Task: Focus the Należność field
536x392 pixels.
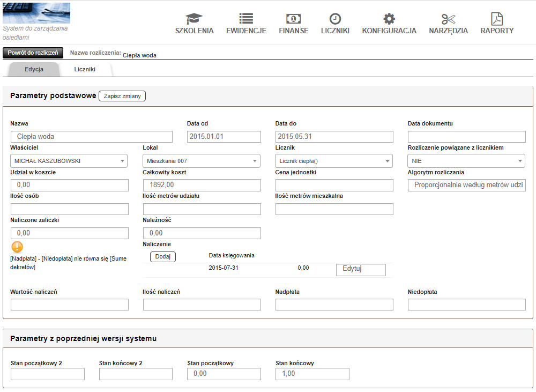Action: [202, 233]
